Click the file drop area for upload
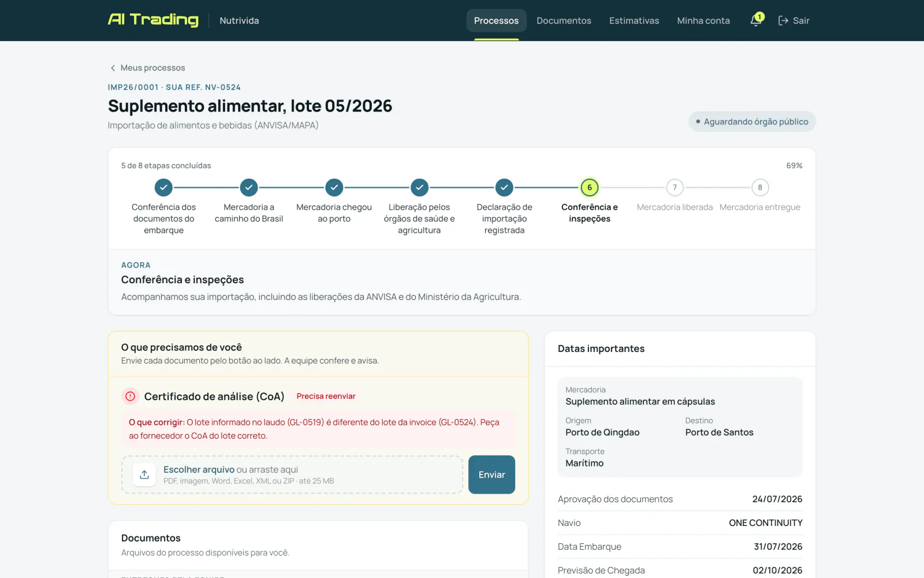Image resolution: width=924 pixels, height=578 pixels. tap(292, 475)
